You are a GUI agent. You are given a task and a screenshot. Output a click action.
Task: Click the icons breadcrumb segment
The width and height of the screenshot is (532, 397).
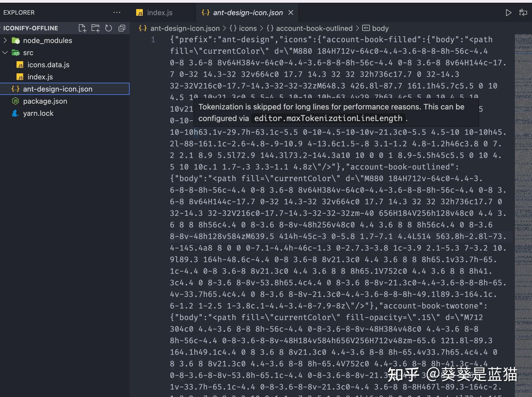[248, 28]
